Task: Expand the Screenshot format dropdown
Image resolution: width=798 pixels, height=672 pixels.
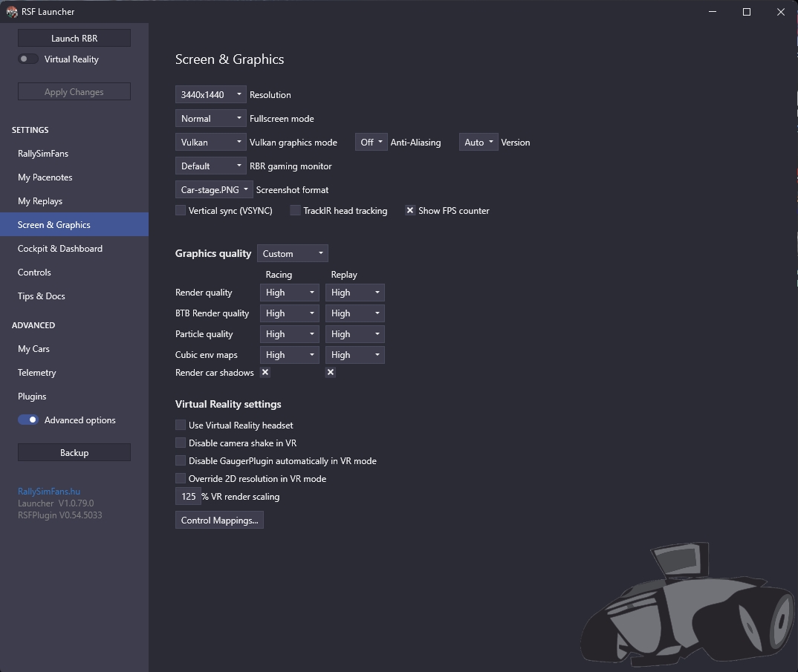Action: (215, 190)
